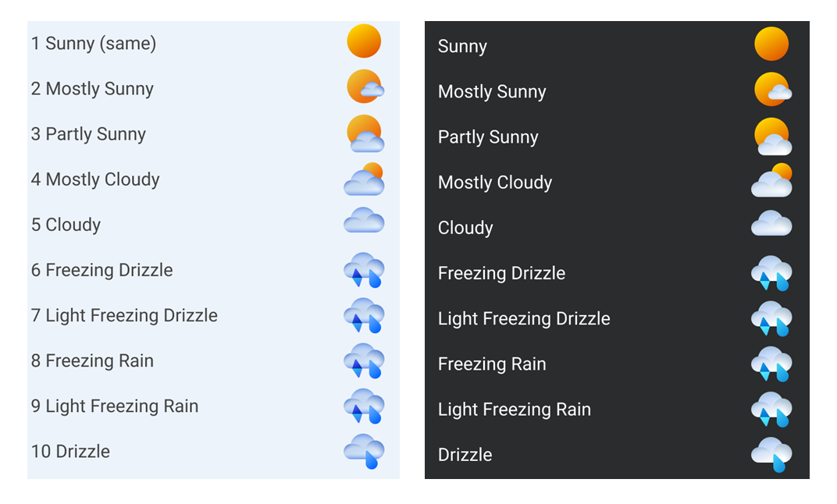Click the Drizzle icon in the dark panel
The image size is (837, 504).
point(771,454)
